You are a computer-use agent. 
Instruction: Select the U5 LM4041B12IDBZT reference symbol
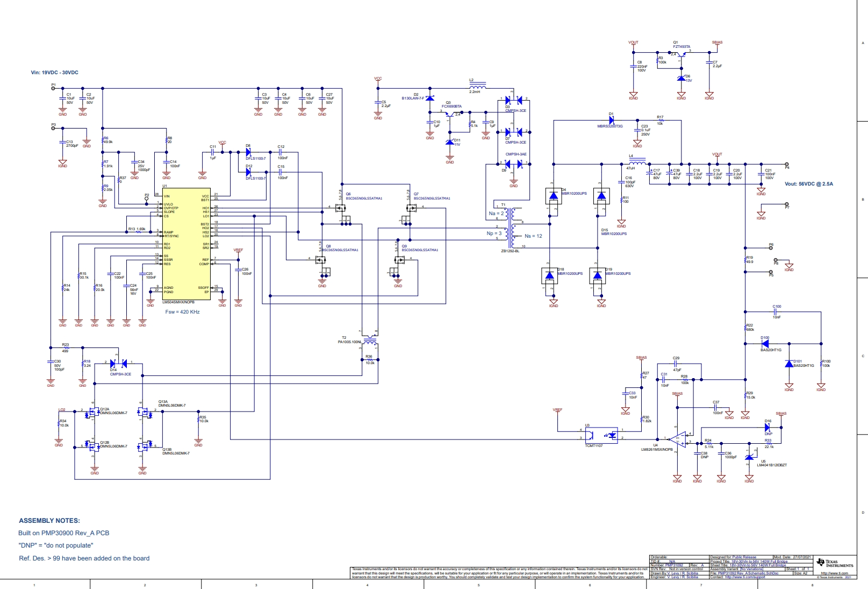pos(749,457)
